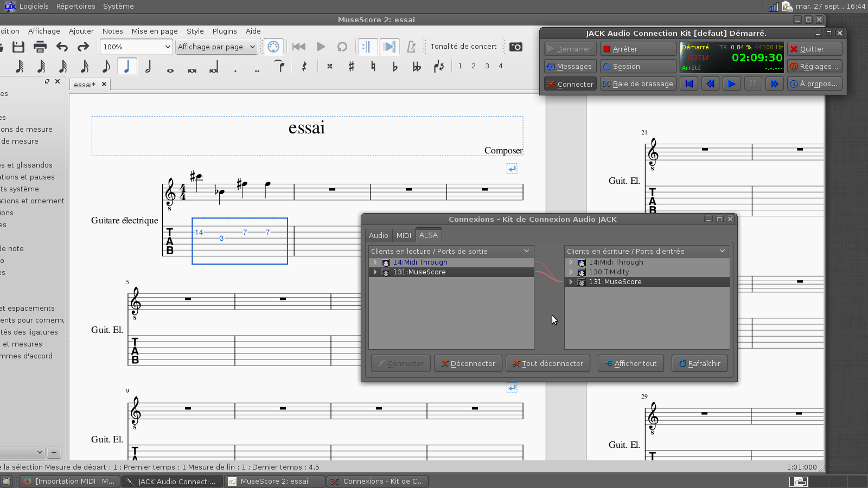Toggle MIDI input button in toolbar
This screenshot has height=488, width=868.
point(273,47)
